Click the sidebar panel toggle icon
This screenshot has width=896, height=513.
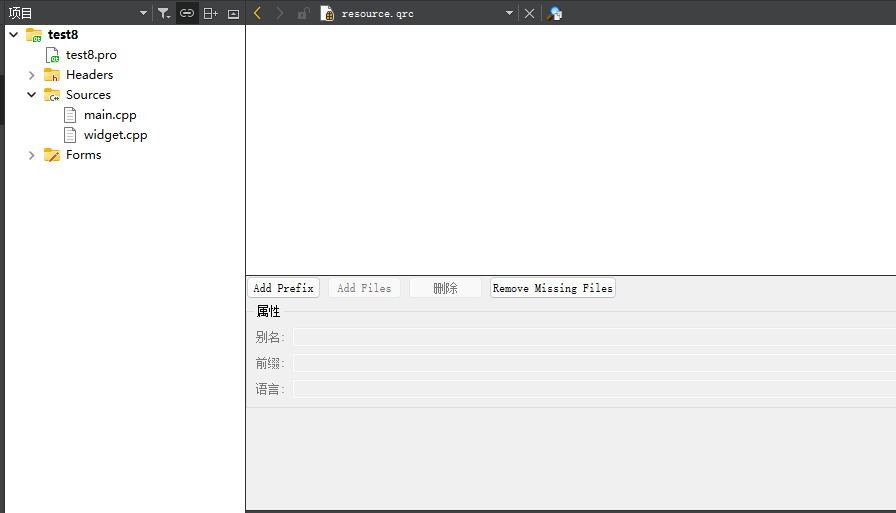click(x=233, y=14)
